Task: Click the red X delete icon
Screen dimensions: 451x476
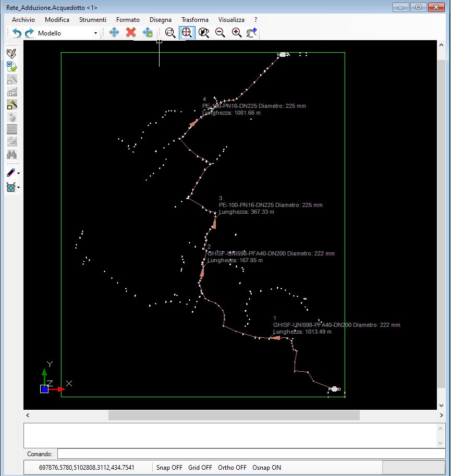Action: click(x=131, y=32)
